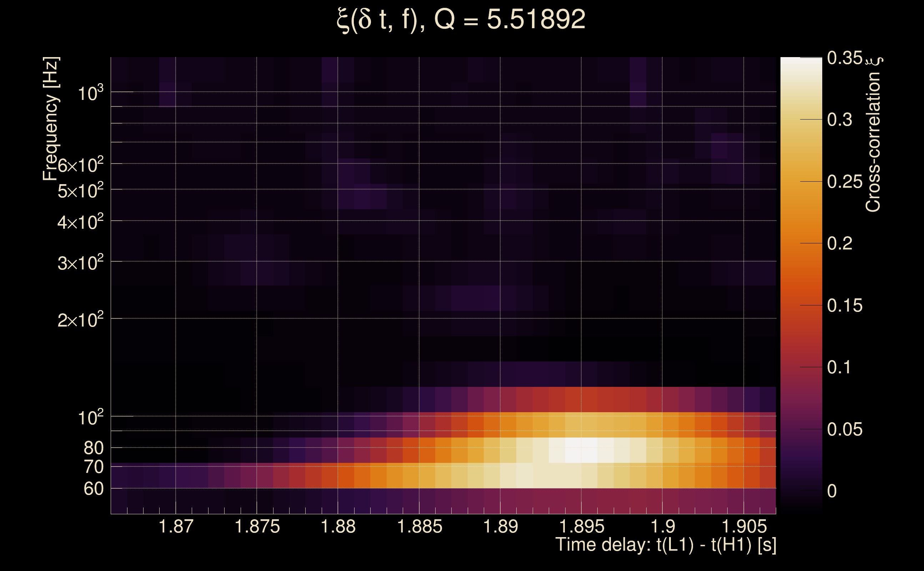Click the 0.1 colorbar tick label
Image resolution: width=924 pixels, height=571 pixels.
coord(839,368)
